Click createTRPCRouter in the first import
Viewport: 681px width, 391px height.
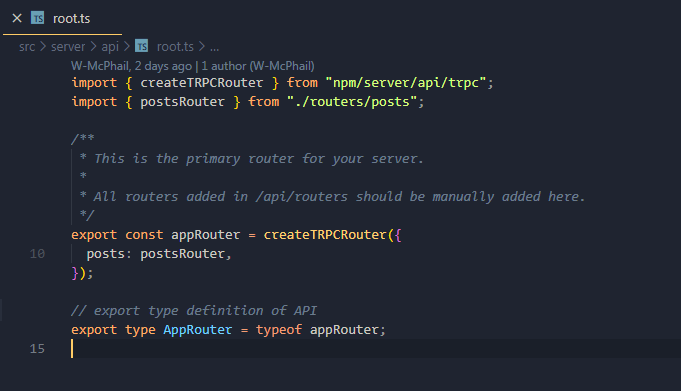click(x=202, y=83)
